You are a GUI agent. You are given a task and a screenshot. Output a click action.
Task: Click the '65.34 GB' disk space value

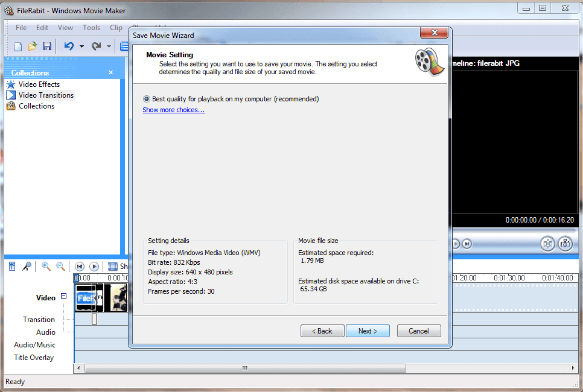click(x=313, y=289)
